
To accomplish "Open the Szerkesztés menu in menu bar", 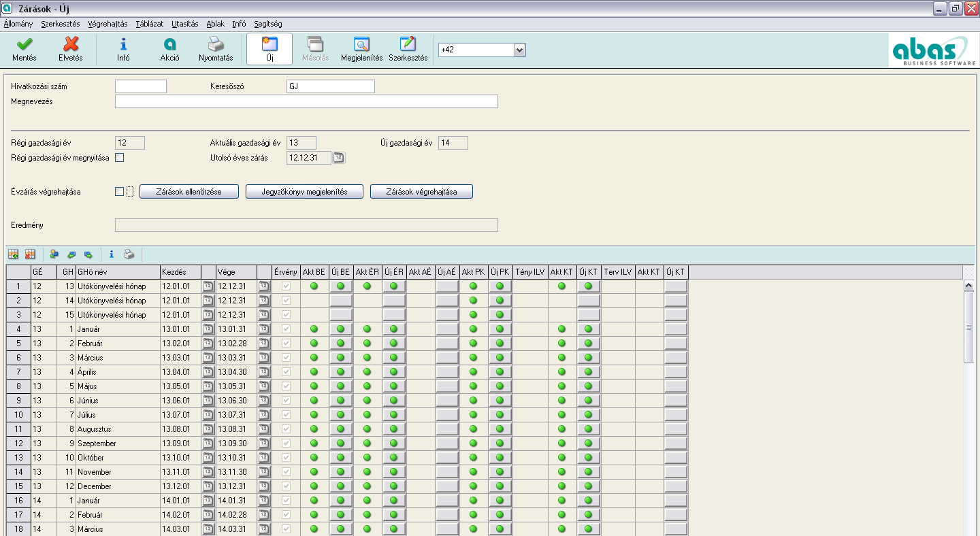I will pos(61,23).
